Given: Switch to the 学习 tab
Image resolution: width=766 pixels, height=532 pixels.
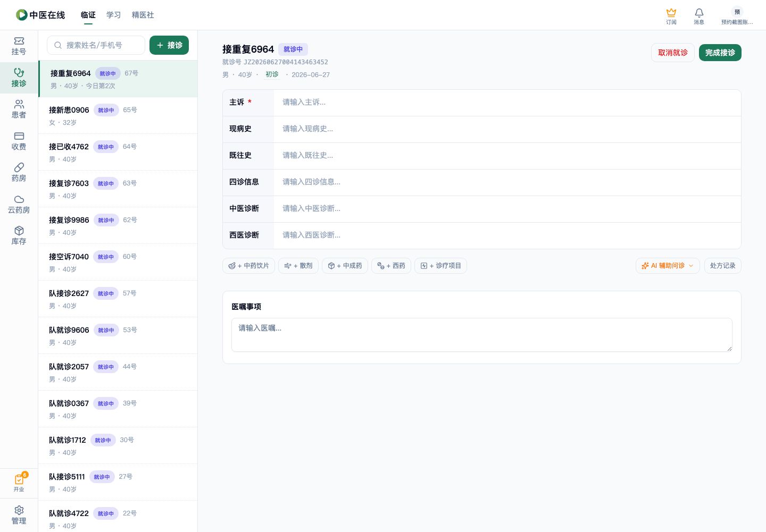Looking at the screenshot, I should (114, 15).
